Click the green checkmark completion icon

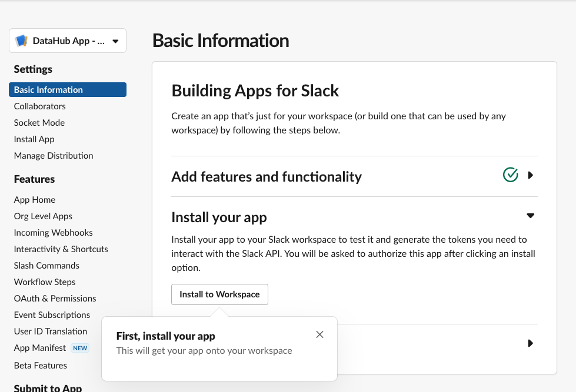pos(510,175)
